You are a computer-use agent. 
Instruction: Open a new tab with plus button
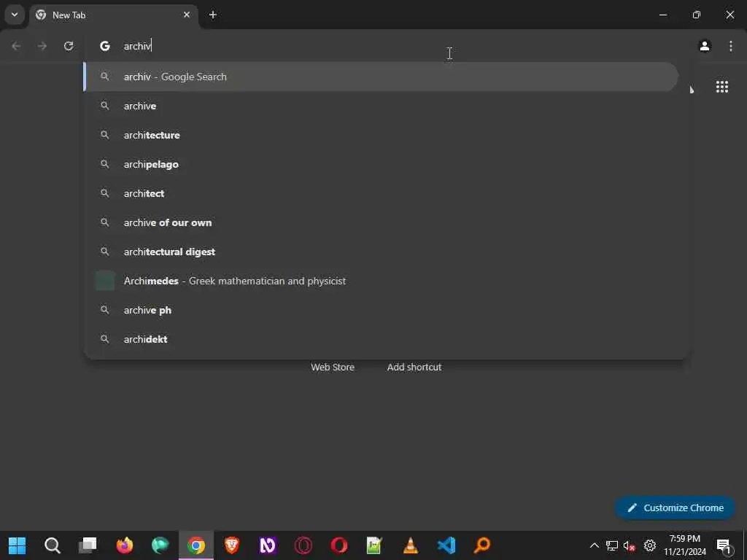[213, 15]
